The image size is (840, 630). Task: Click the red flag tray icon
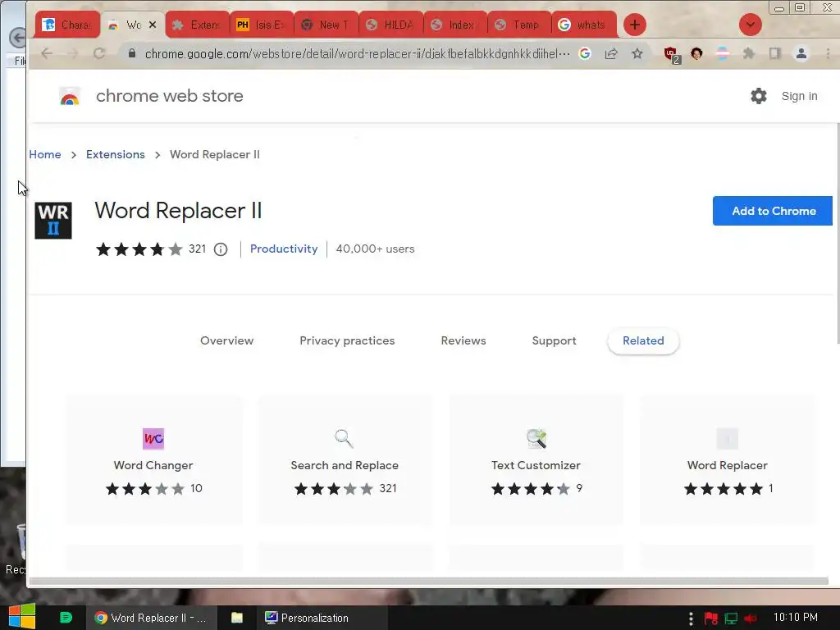point(711,619)
